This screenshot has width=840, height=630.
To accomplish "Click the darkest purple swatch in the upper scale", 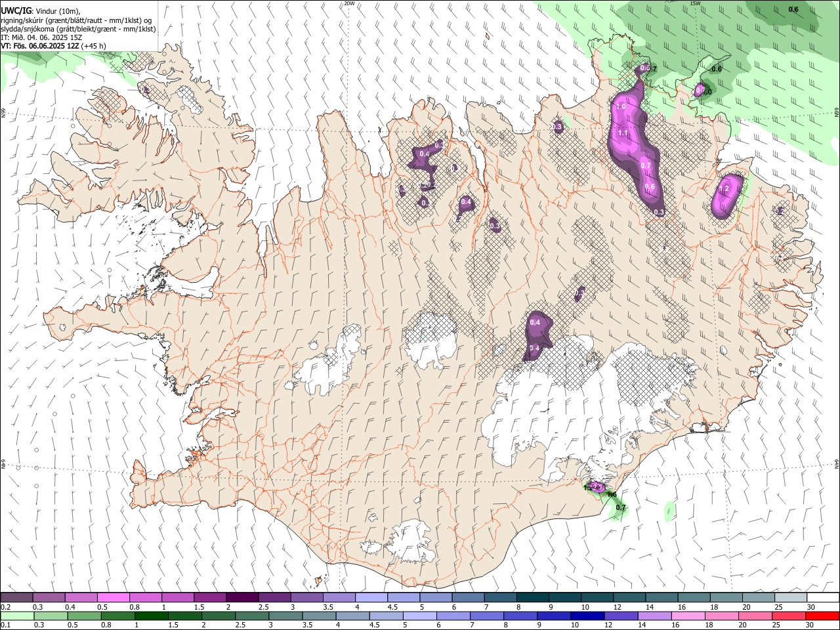I will [241, 598].
